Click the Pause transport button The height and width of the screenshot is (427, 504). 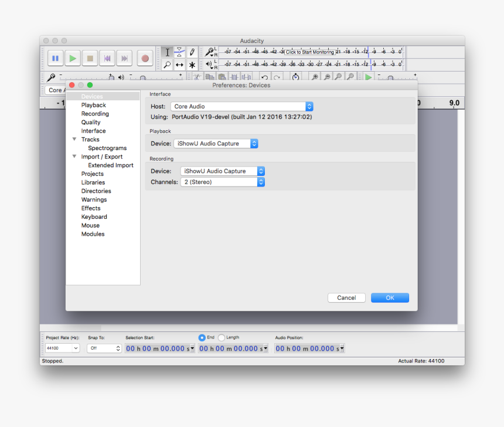55,58
